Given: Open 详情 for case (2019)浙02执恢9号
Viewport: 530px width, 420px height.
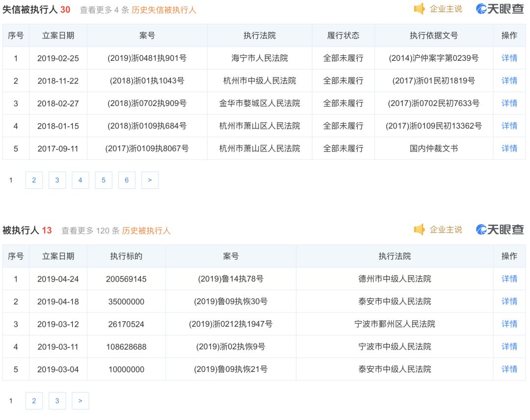Looking at the screenshot, I should (509, 347).
